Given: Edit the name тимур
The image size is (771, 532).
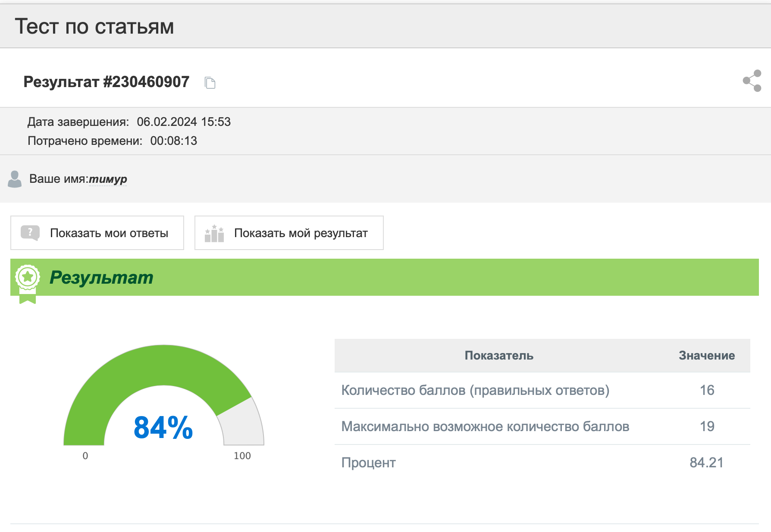Looking at the screenshot, I should pos(108,179).
